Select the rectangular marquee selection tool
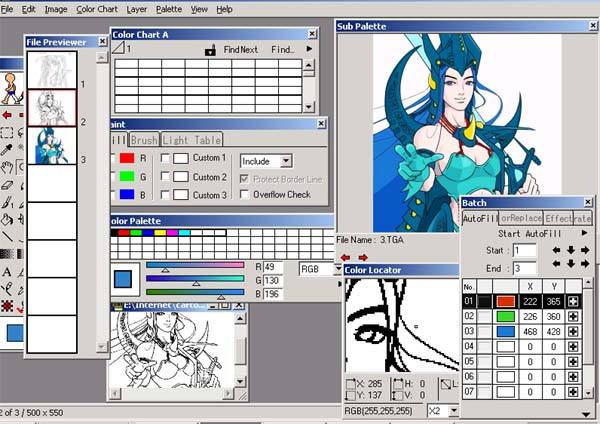The width and height of the screenshot is (600, 424). coord(7,132)
